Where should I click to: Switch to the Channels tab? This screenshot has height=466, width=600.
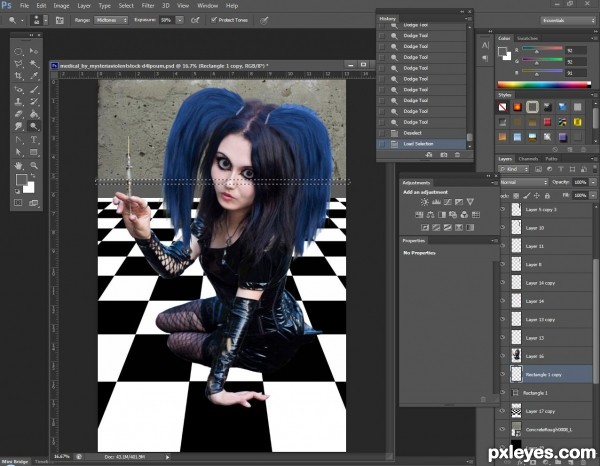coord(528,159)
